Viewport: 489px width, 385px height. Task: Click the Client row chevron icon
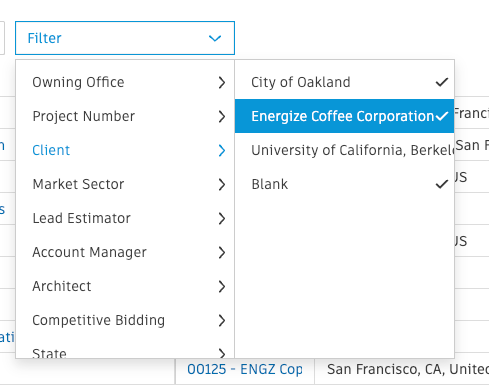tap(222, 150)
